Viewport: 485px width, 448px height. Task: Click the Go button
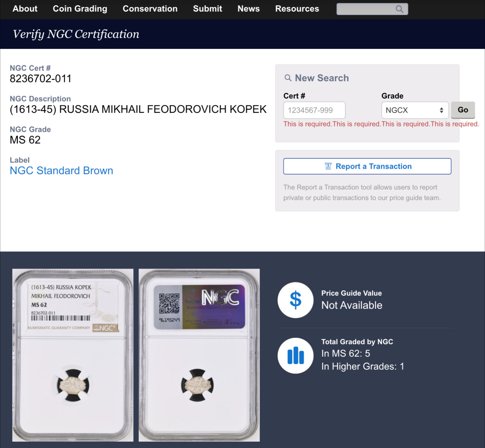(463, 110)
